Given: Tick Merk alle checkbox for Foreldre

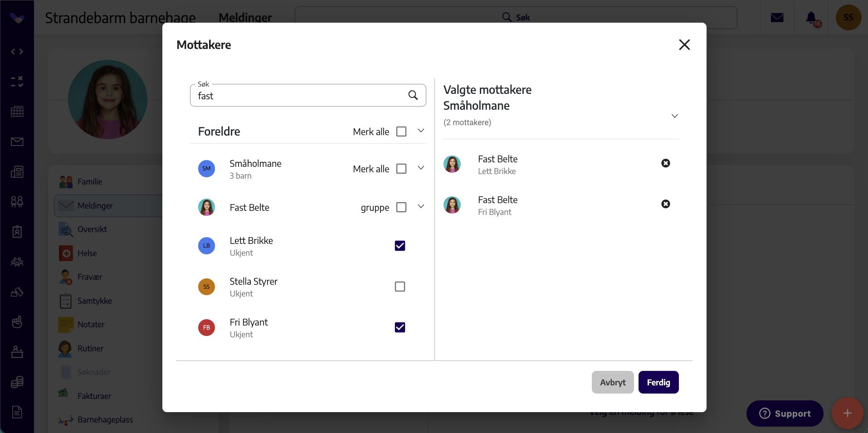Looking at the screenshot, I should (401, 131).
